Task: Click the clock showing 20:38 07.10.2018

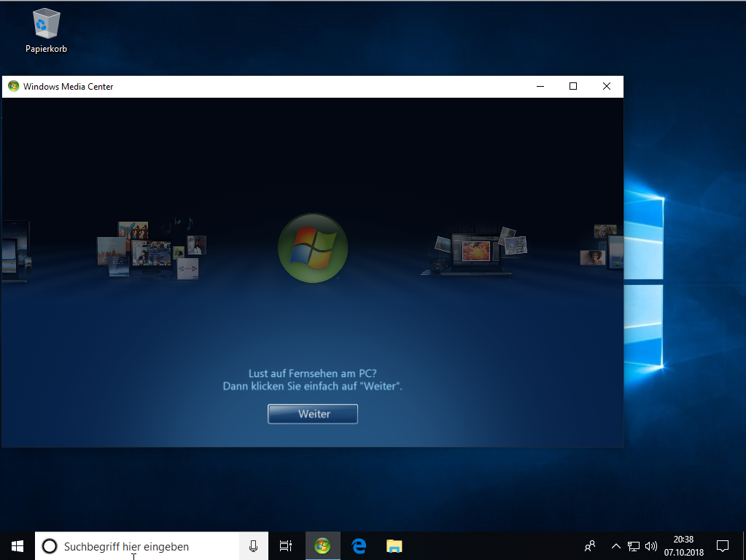Action: pos(684,546)
